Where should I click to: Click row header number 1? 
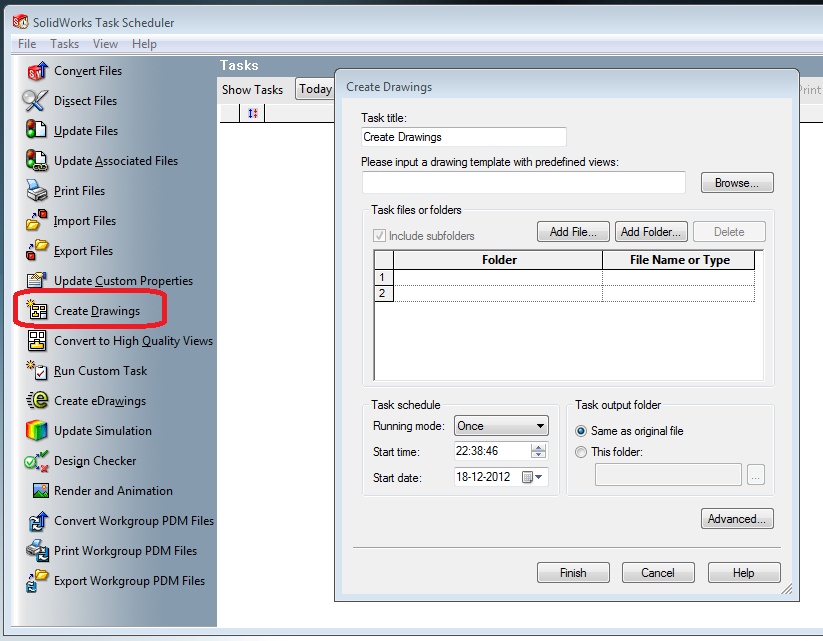tap(384, 277)
